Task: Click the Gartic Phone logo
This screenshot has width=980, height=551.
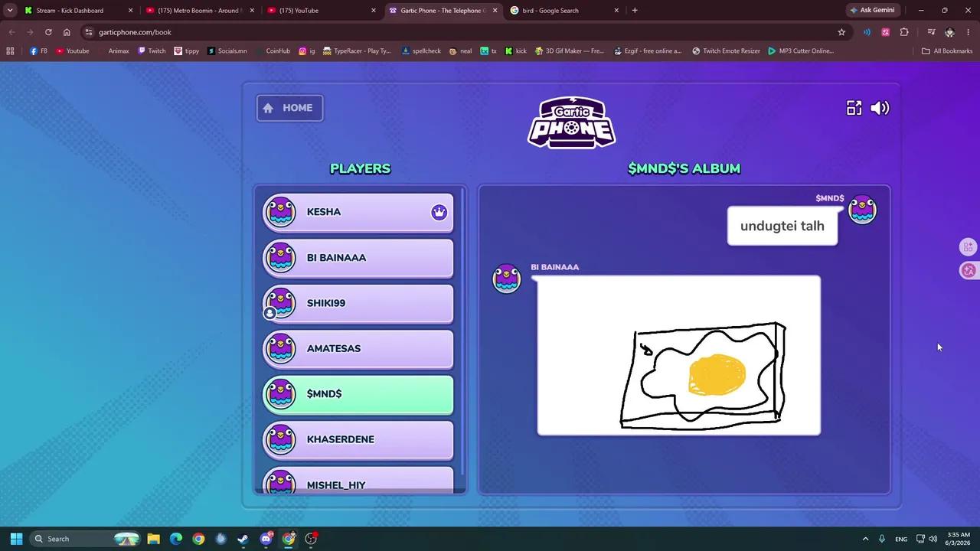Action: point(571,122)
